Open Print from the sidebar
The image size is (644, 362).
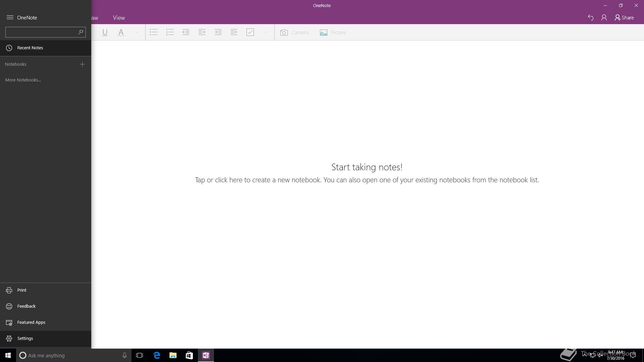click(46, 290)
